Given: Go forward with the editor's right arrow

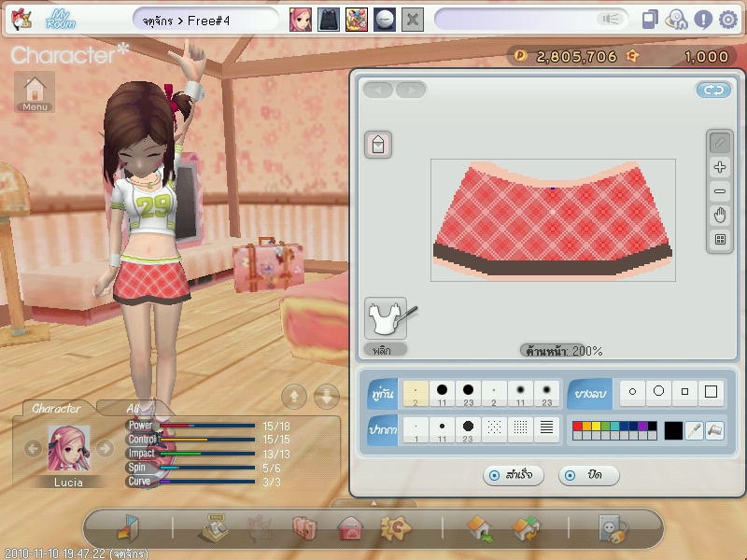Looking at the screenshot, I should 411,90.
